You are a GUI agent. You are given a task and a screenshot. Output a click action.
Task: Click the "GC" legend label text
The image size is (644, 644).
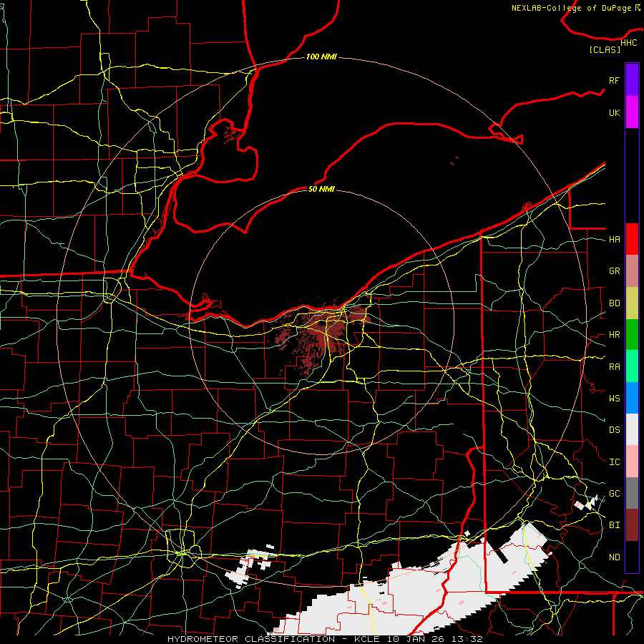point(614,494)
